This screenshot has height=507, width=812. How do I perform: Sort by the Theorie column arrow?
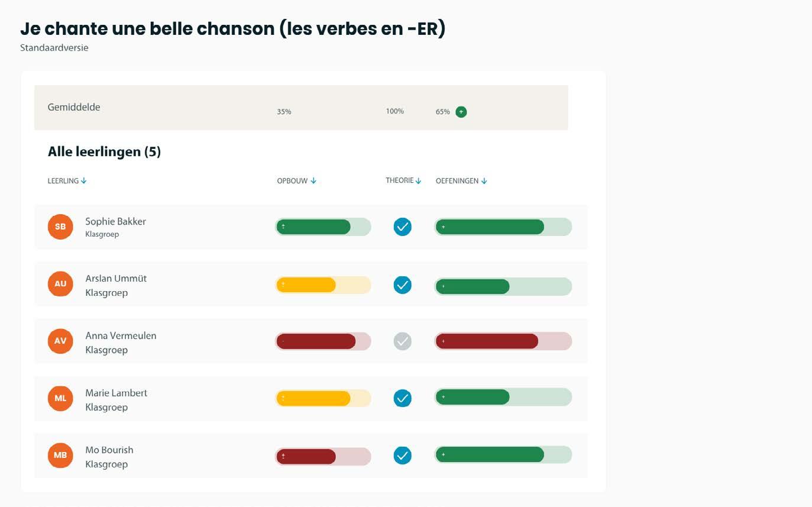point(418,181)
